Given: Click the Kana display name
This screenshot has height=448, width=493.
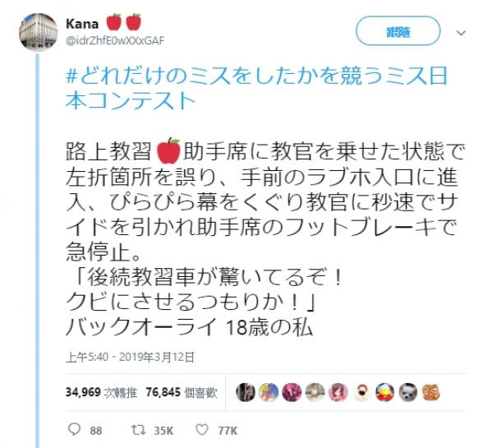Looking at the screenshot, I should [x=82, y=24].
